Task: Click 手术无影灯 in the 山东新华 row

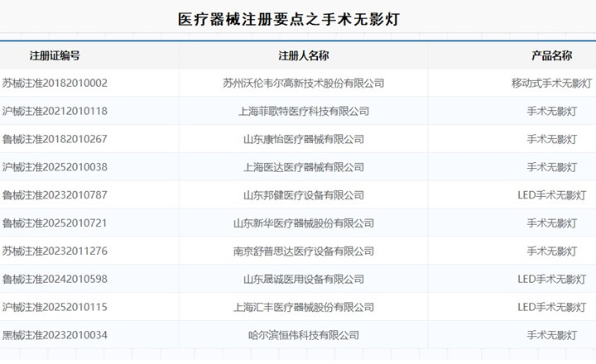Action: tap(551, 223)
